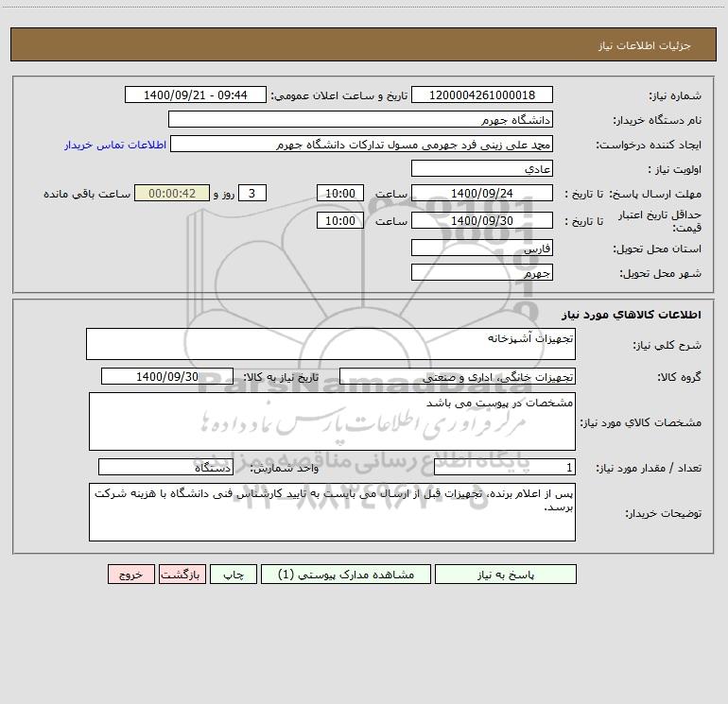This screenshot has width=728, height=704.
Task: Click the response deadline time 10:00 field
Action: (x=339, y=193)
